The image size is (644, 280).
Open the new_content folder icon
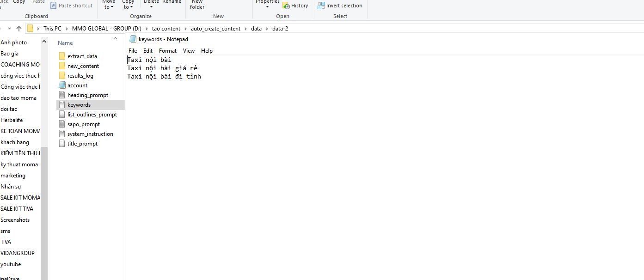[x=62, y=66]
